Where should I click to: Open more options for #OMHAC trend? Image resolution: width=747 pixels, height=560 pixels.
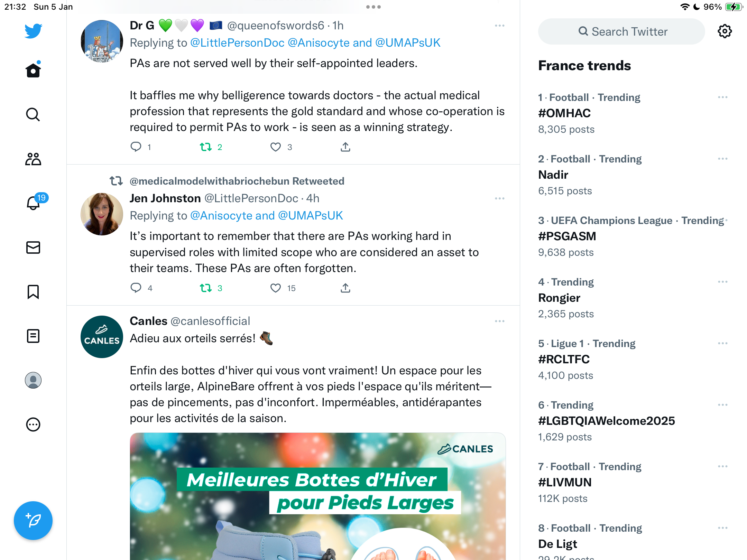[723, 97]
